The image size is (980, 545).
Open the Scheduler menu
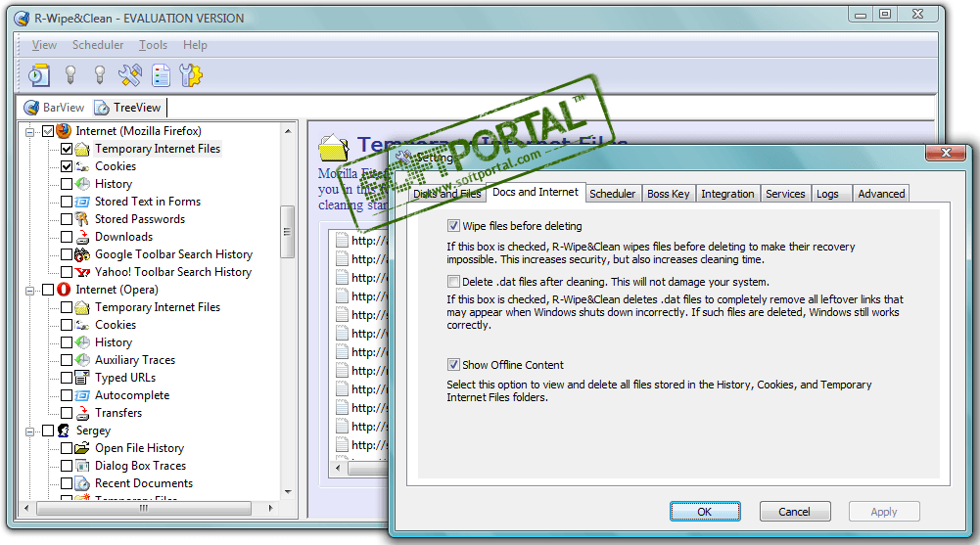[x=98, y=45]
